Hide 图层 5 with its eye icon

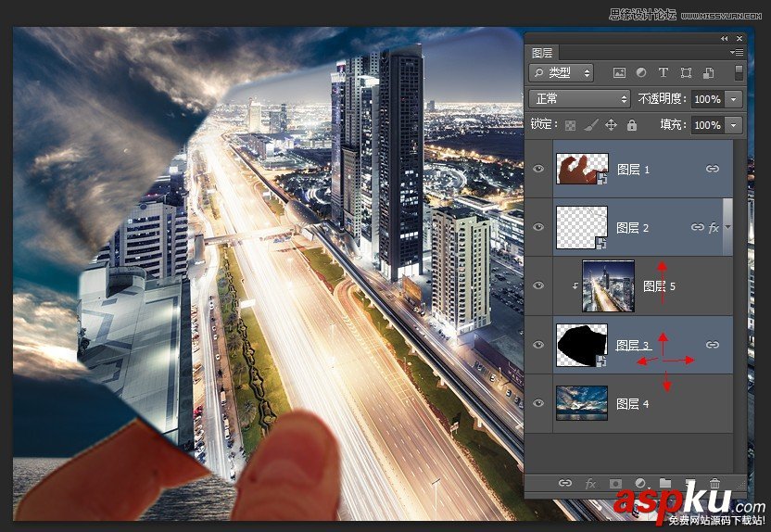pyautogui.click(x=539, y=285)
